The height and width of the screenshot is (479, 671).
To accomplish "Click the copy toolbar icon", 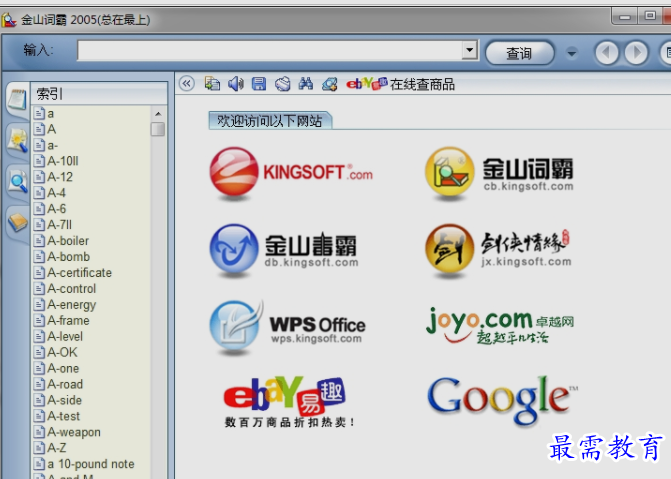I will pyautogui.click(x=212, y=83).
